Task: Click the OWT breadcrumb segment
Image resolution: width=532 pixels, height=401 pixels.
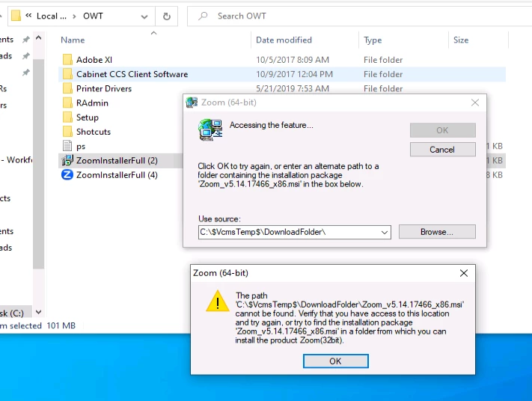Action: (93, 16)
